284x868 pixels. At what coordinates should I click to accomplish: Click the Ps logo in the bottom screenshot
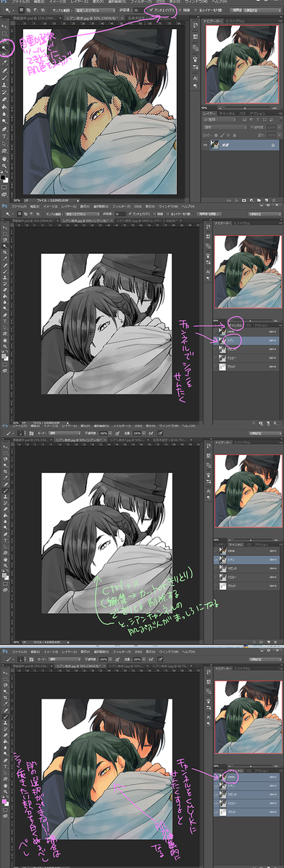[x=4, y=652]
